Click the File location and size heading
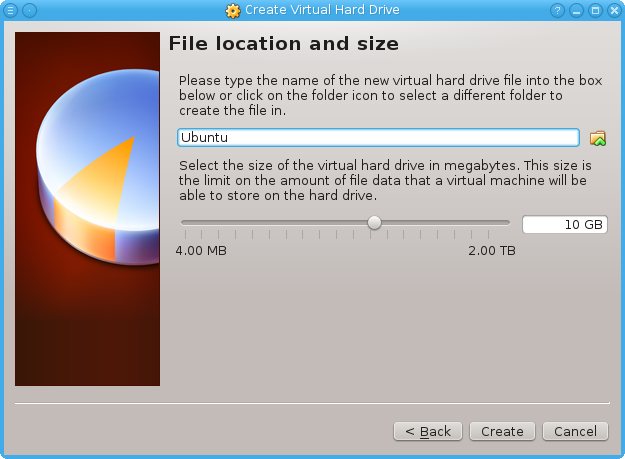The width and height of the screenshot is (625, 459). (283, 43)
